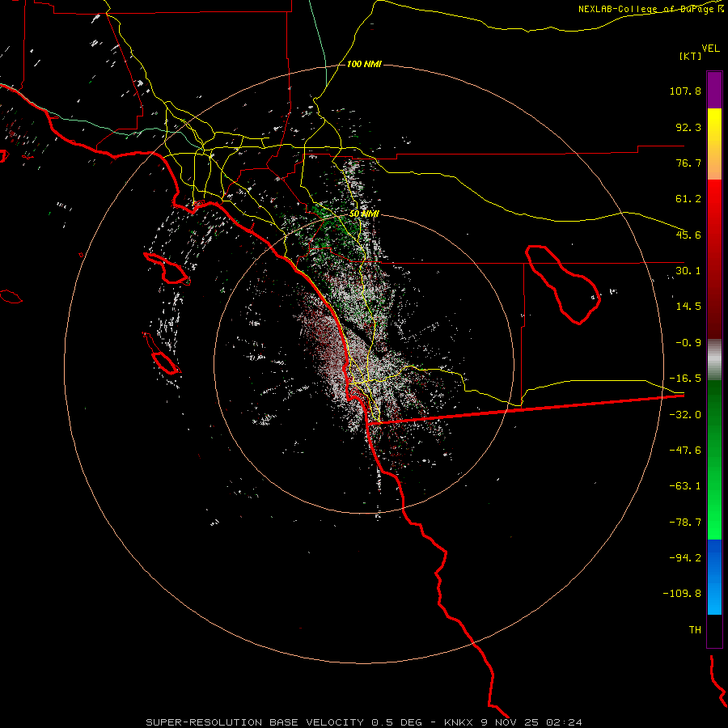Click the KNKX station identifier in caption

coord(459,722)
